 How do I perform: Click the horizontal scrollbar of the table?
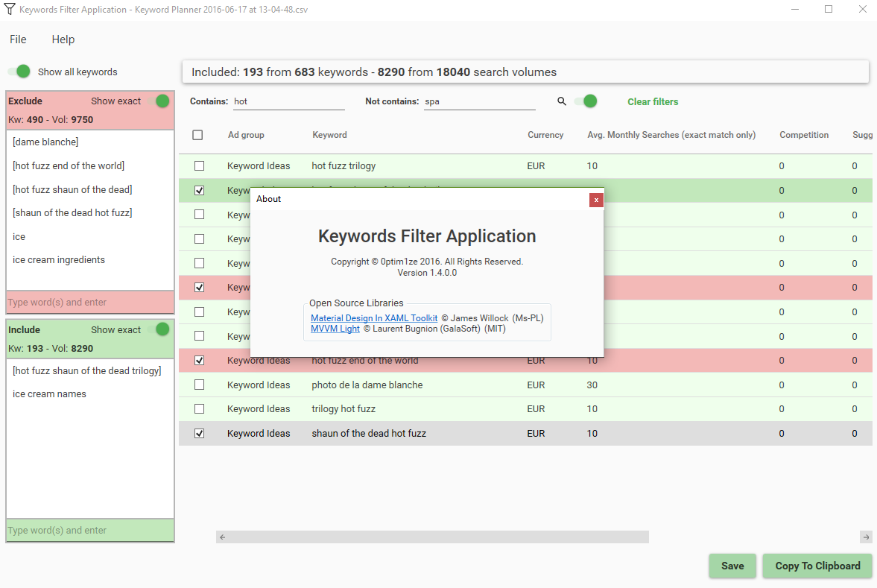pos(432,537)
